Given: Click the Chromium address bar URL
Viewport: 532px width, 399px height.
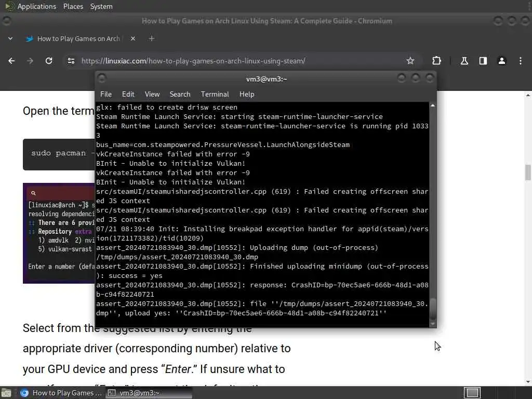Looking at the screenshot, I should click(x=193, y=61).
